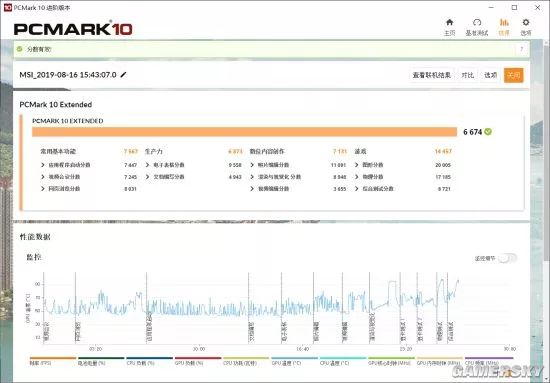Click the 16:40 time axis label

(302, 349)
